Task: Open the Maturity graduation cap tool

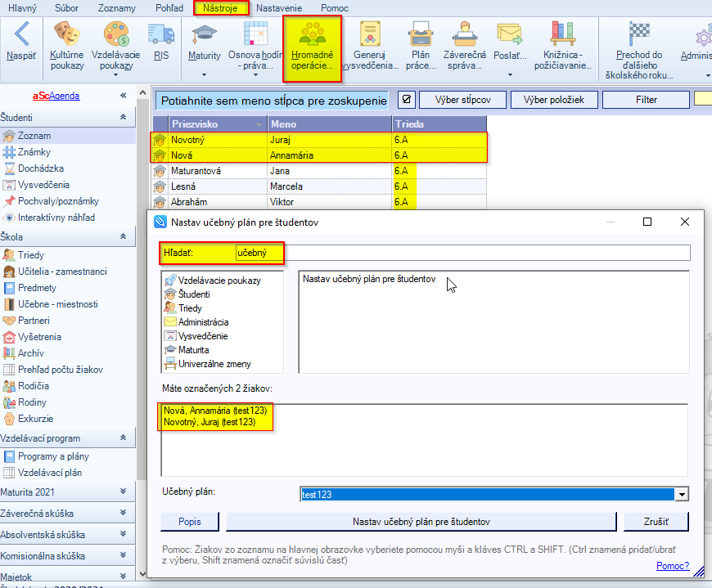Action: pos(204,34)
